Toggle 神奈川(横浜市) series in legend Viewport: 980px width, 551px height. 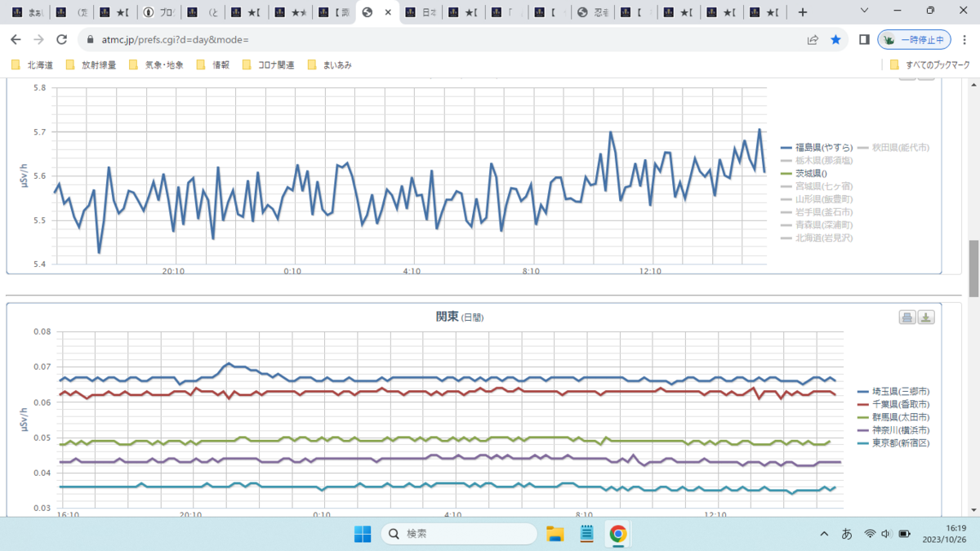click(893, 430)
